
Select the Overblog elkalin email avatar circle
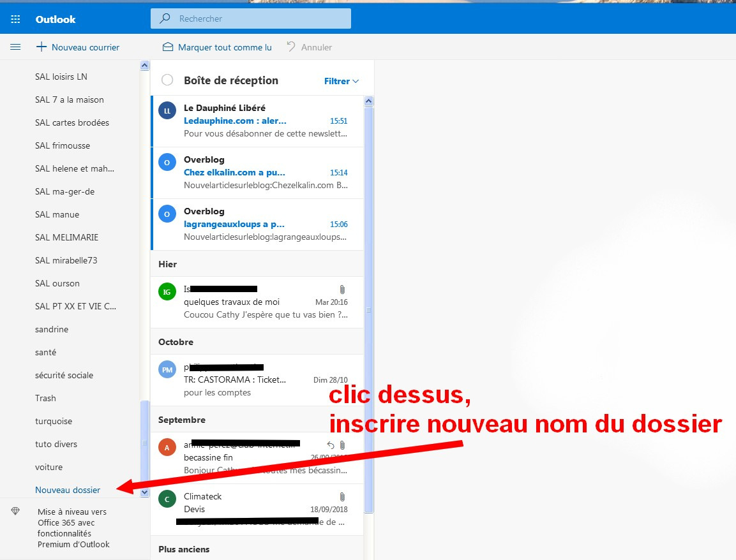point(167,162)
